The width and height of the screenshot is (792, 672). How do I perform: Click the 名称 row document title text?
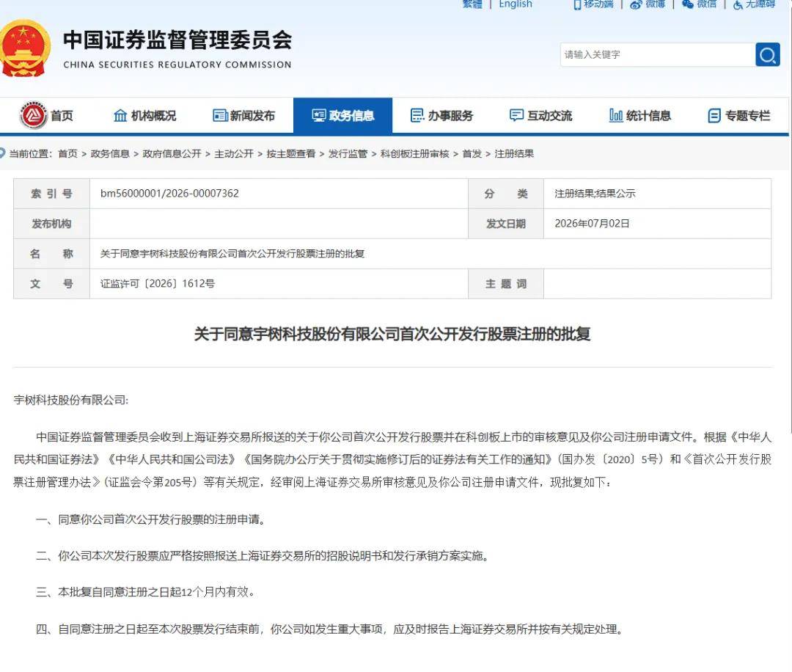(232, 254)
